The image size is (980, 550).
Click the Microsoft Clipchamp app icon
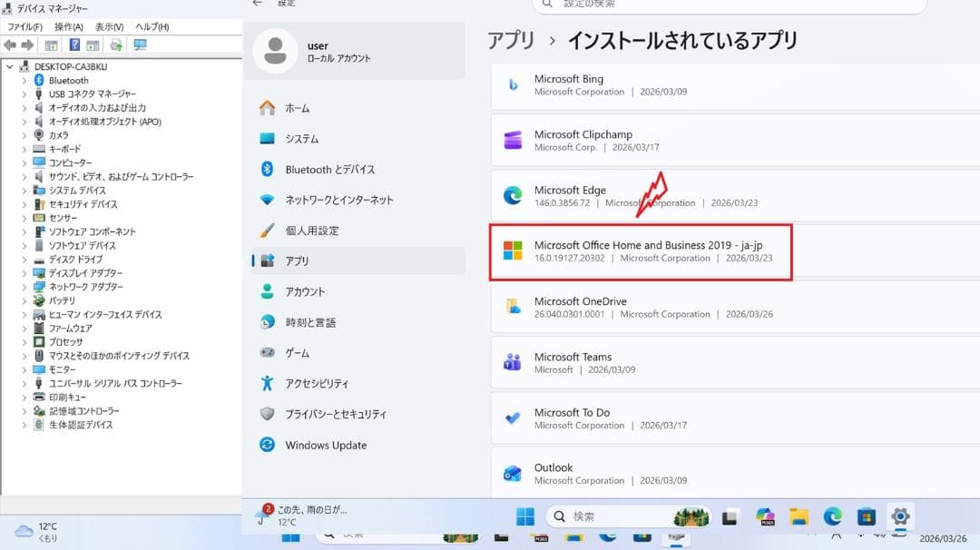pos(513,141)
